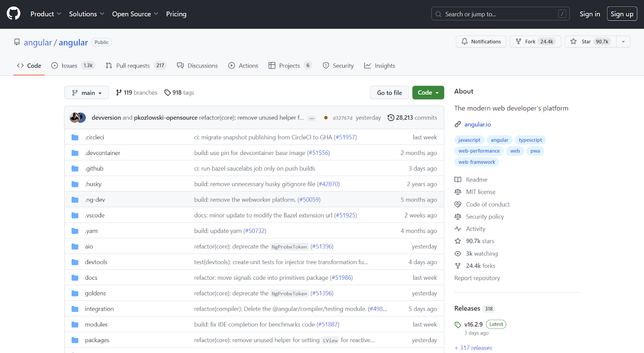Click the commit status dot indicator
This screenshot has width=644, height=353.
[326, 118]
